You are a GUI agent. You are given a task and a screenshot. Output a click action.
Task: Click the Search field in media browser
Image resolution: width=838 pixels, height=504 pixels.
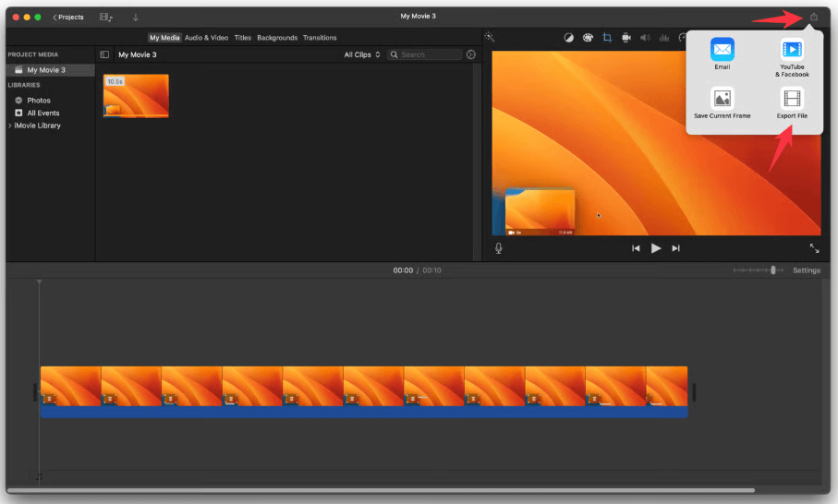click(x=425, y=54)
